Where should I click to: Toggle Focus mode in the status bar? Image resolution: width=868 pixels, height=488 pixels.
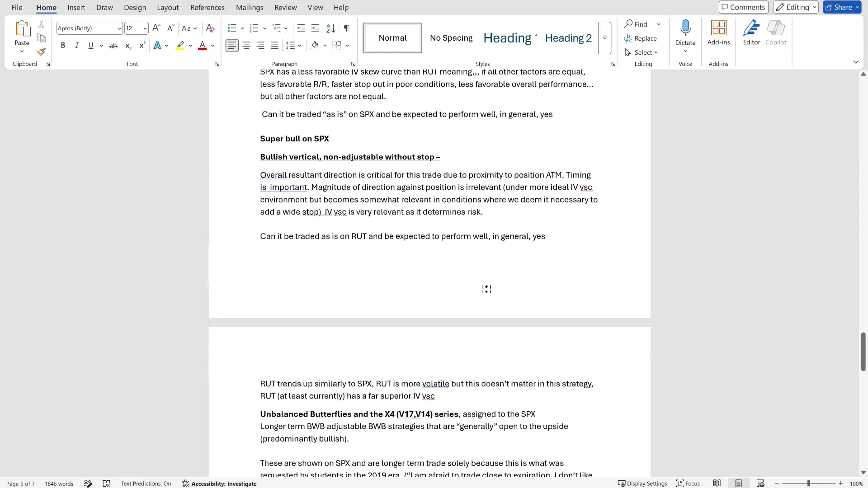click(688, 483)
